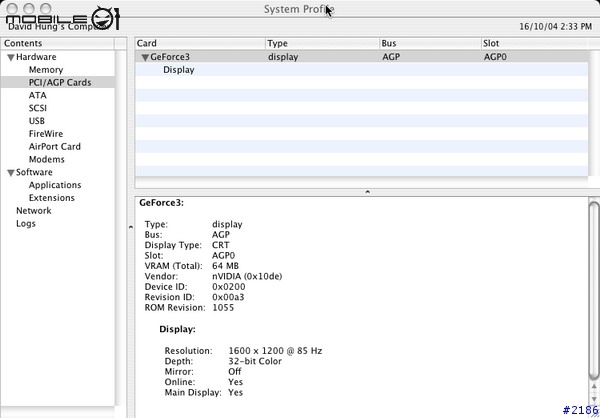Screen dimensions: 600x418
Task: Click the CRT display type value
Action: 220,245
